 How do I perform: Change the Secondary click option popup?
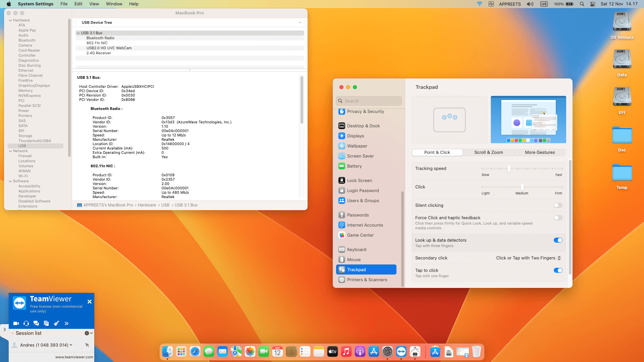[528, 258]
